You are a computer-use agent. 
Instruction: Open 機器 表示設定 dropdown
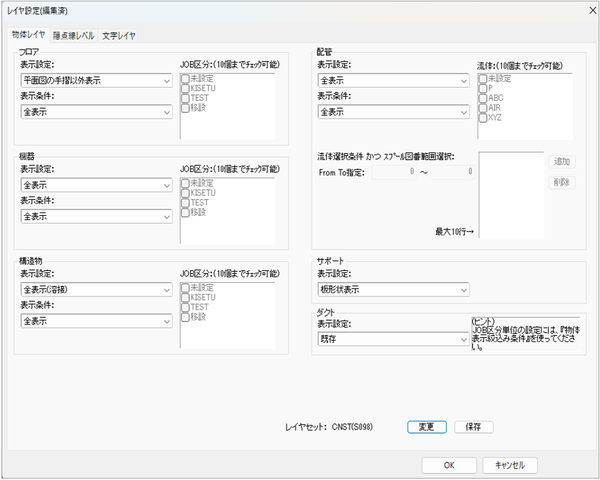pyautogui.click(x=96, y=185)
